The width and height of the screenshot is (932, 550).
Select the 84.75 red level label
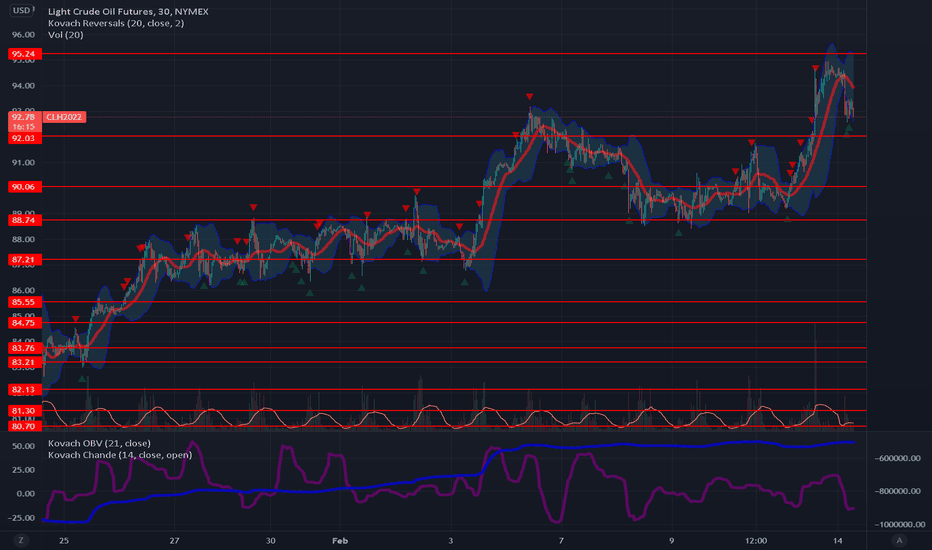tap(23, 323)
